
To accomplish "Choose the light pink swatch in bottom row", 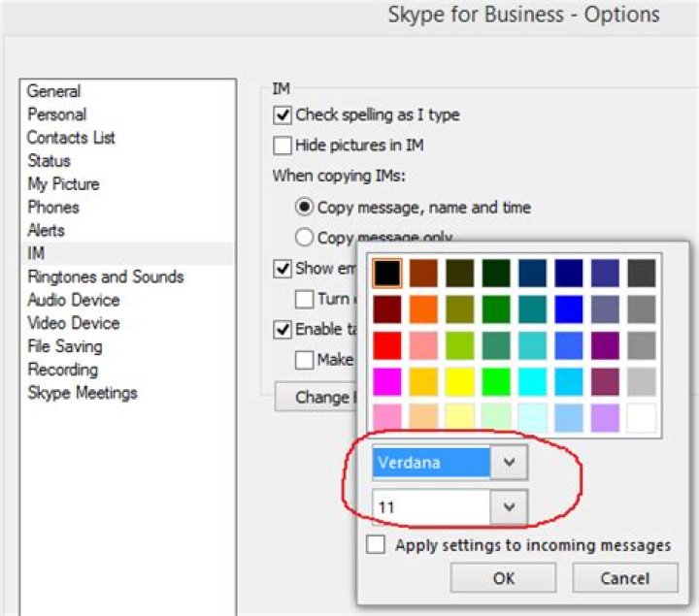I will pyautogui.click(x=387, y=418).
